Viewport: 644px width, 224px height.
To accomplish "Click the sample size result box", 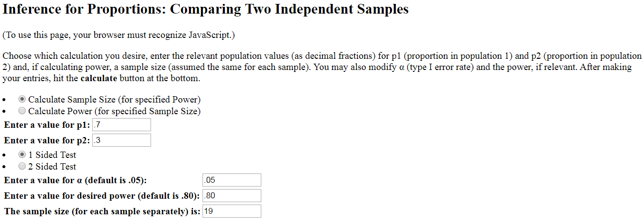I will pos(232,211).
